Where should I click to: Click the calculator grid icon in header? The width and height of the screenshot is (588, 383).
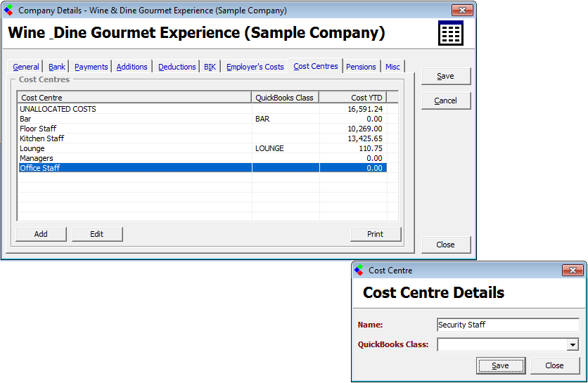click(x=450, y=33)
